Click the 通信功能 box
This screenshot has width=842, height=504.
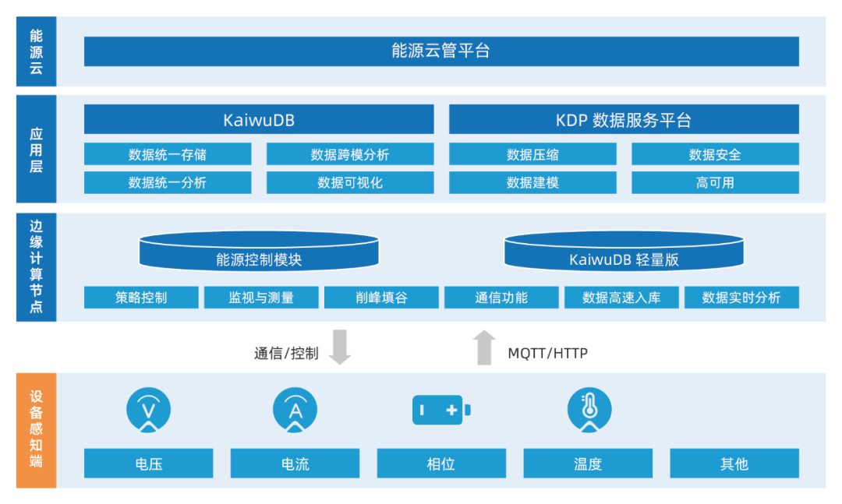click(x=501, y=298)
